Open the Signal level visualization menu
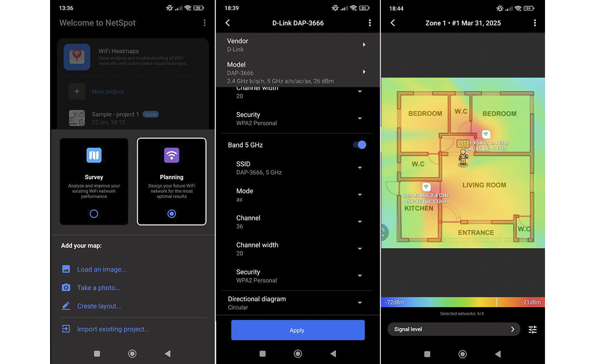Image resolution: width=597 pixels, height=364 pixels. pos(454,329)
